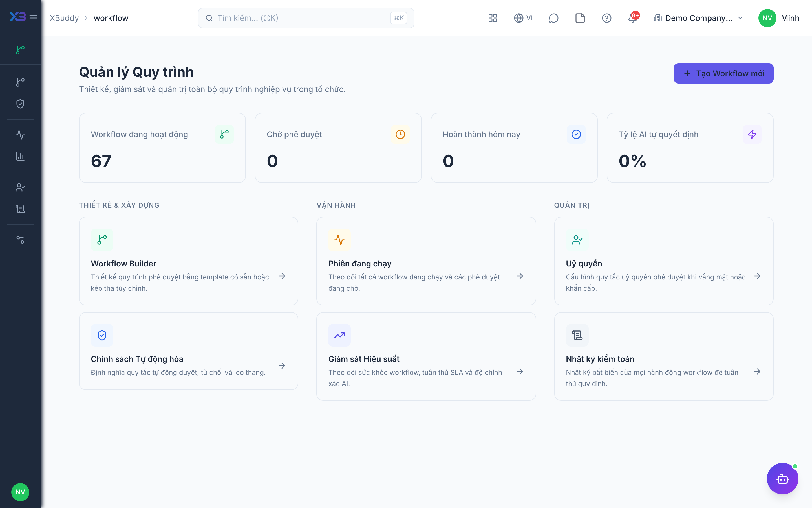The image size is (812, 508).
Task: Expand the Demo Company dropdown
Action: 698,18
